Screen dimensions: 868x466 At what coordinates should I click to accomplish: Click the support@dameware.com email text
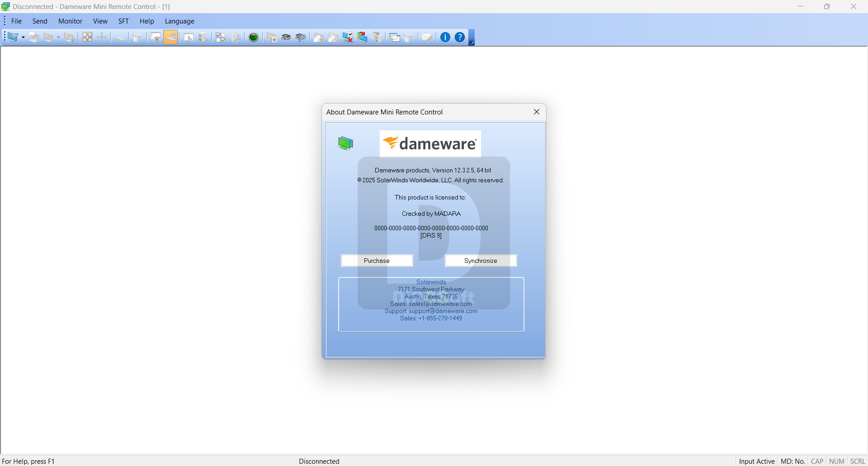pos(443,311)
